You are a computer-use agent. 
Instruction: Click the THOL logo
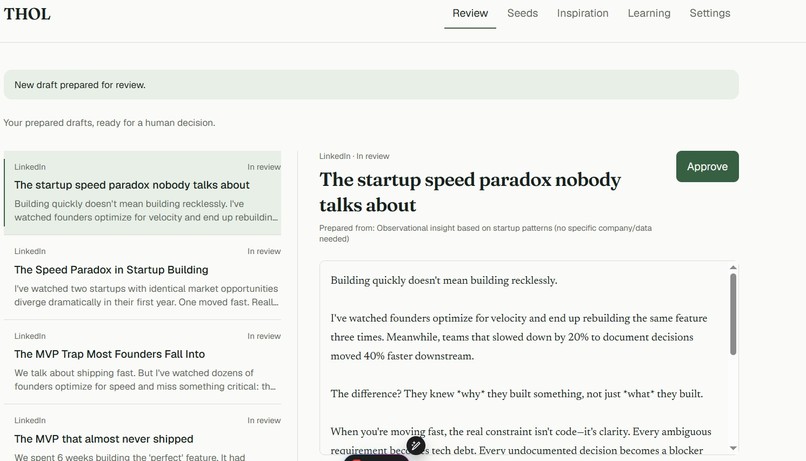(x=27, y=14)
